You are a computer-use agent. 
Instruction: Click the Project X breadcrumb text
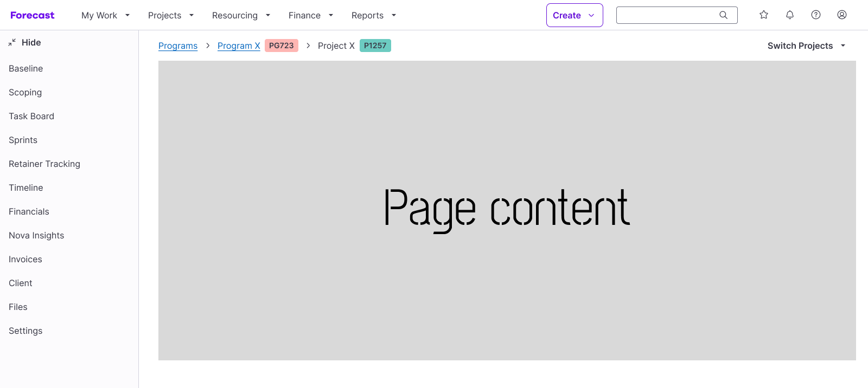click(x=336, y=46)
